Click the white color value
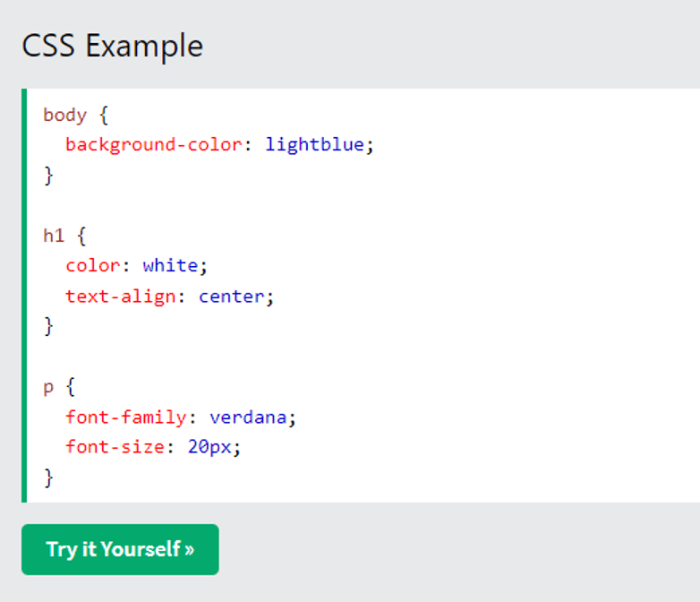 coord(170,266)
